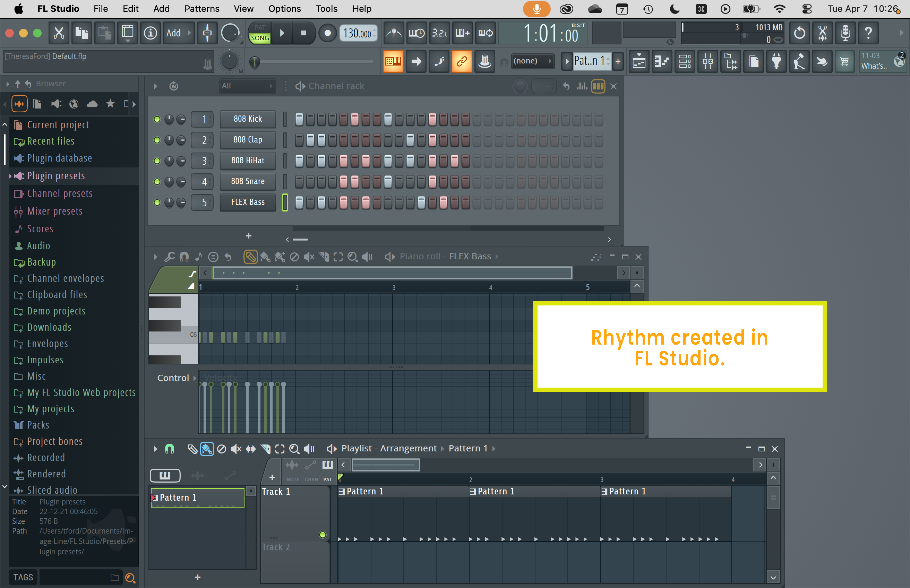This screenshot has width=910, height=588.
Task: Open the Tools menu
Action: tap(326, 9)
